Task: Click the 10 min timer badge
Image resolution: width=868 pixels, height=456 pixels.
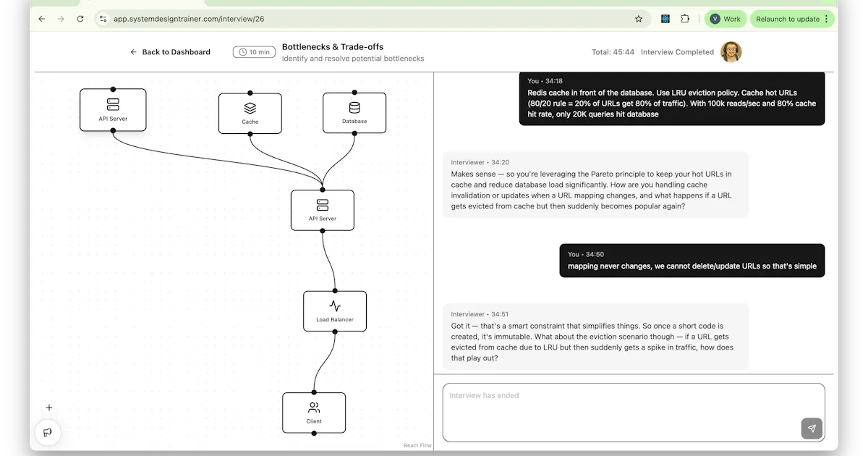Action: click(254, 52)
